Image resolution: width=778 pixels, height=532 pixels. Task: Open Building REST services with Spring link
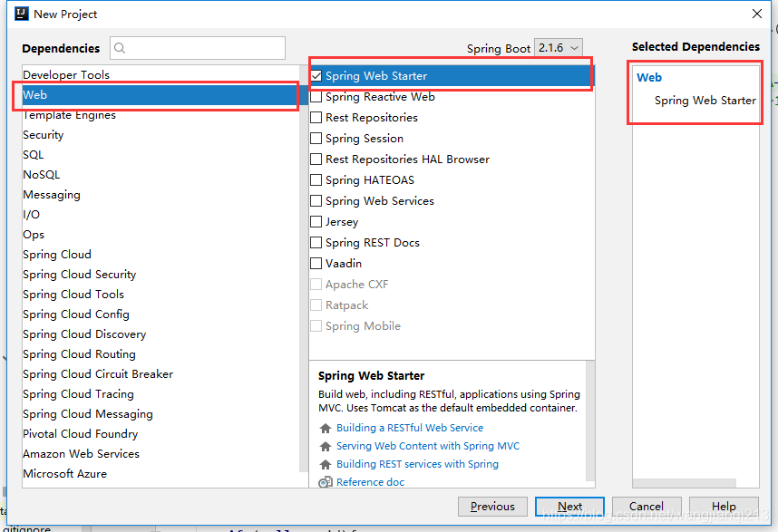point(417,465)
